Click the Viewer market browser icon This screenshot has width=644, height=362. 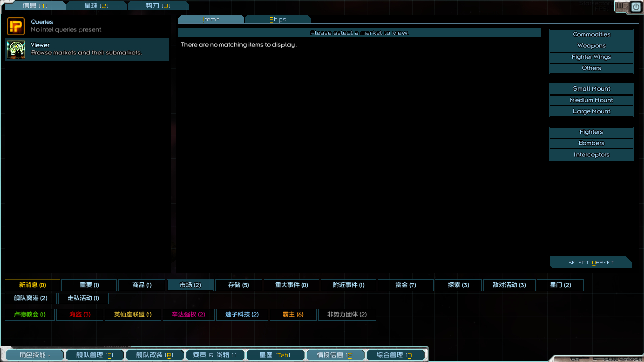coord(16,49)
